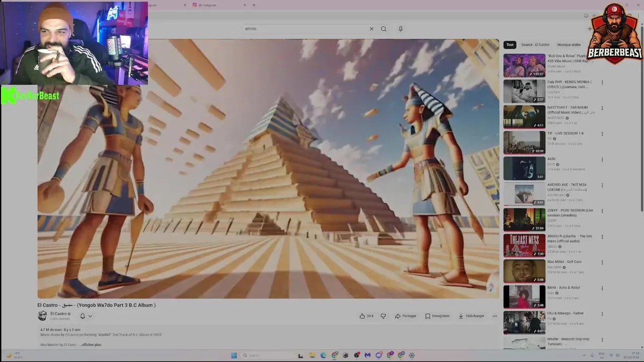This screenshot has height=362, width=644.
Task: Open 'Msafer - Mascott (Hip Hop Tunisien)' title
Action: pos(568,341)
